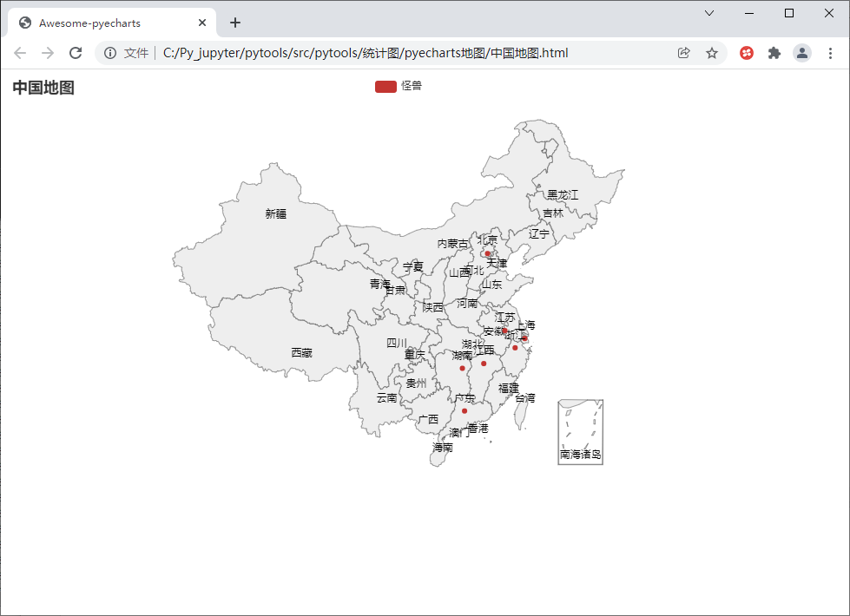Open the Extensions puzzle-piece icon

click(774, 53)
